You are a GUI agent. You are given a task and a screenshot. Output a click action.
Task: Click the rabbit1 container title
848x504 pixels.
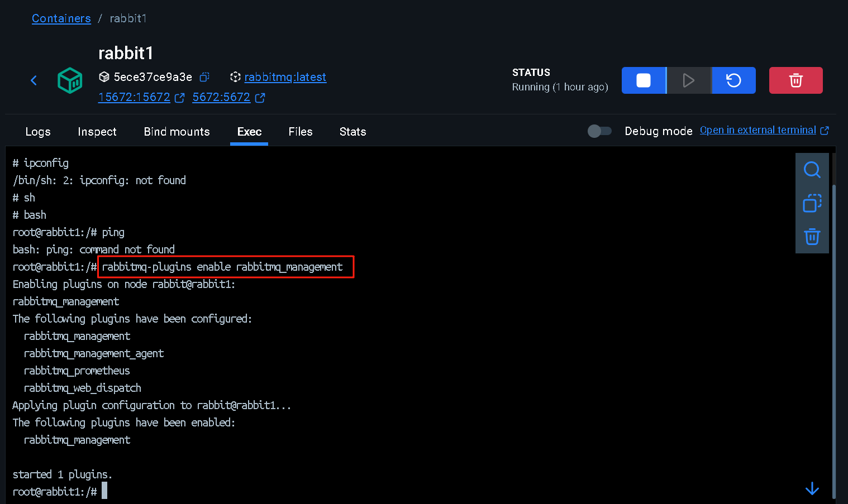pyautogui.click(x=126, y=53)
